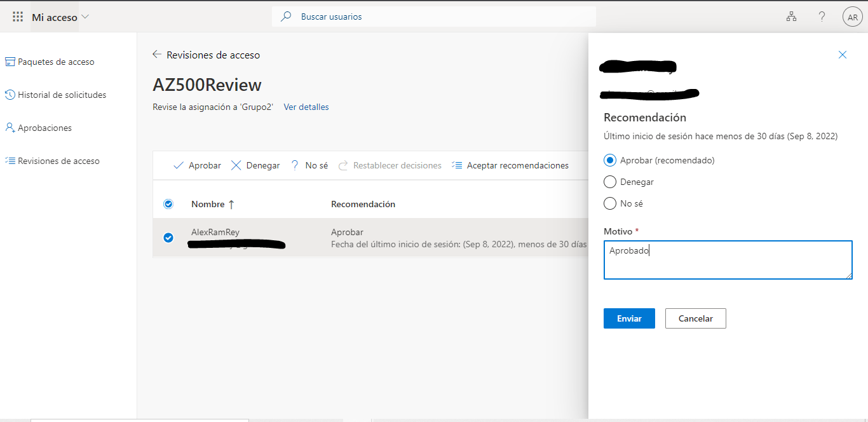Screen dimensions: 868x422
Task: Select the No sé toolbar option
Action: tap(309, 165)
